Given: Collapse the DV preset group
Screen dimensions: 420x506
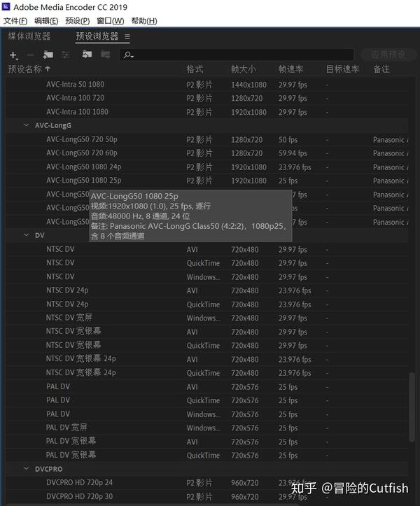Looking at the screenshot, I should point(26,235).
